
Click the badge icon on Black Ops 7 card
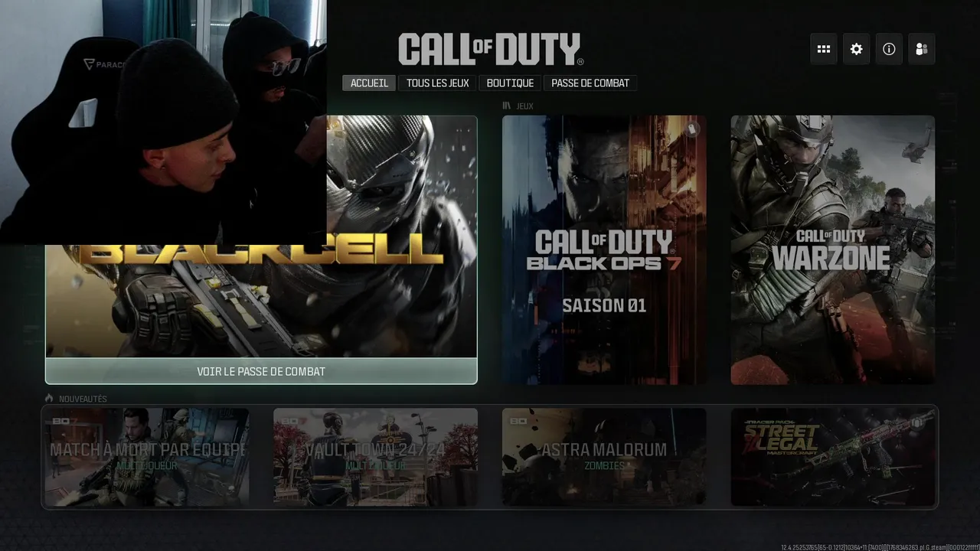[x=692, y=129]
